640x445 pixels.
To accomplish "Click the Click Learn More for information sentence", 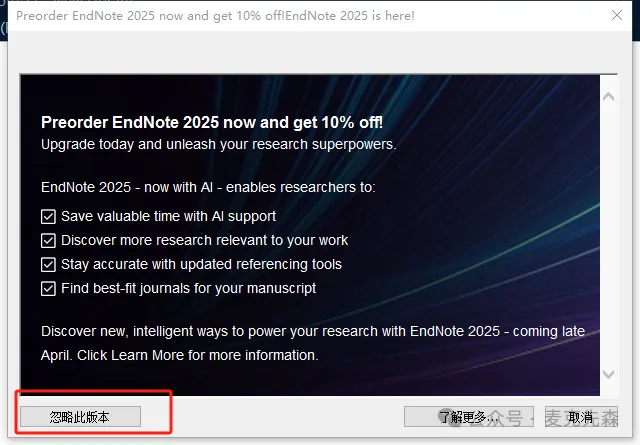I will click(x=198, y=355).
